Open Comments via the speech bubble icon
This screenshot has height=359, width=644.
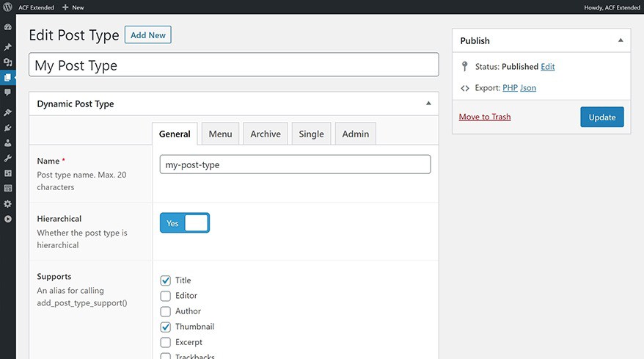8,93
